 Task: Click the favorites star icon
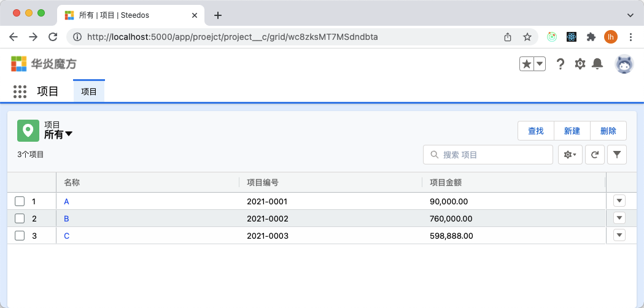click(527, 64)
